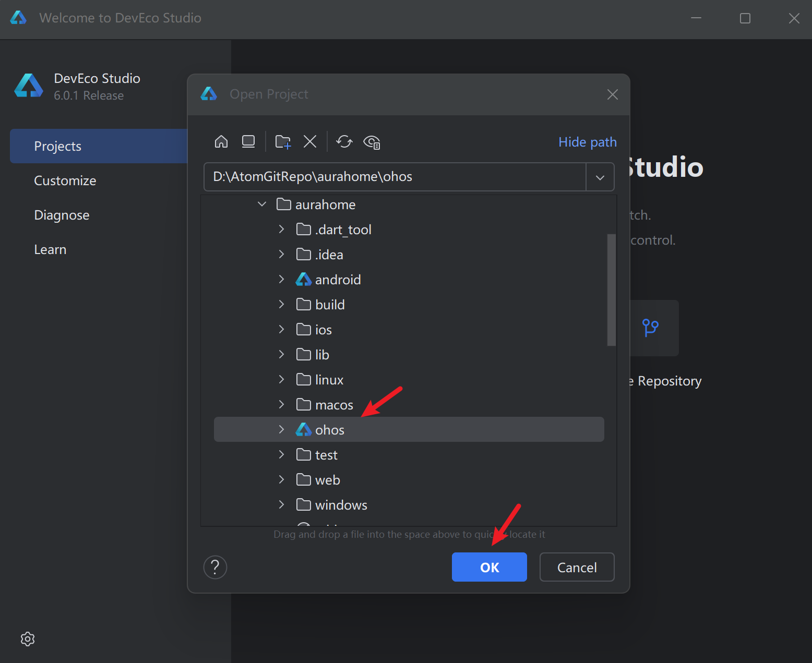Go to the home directory icon
This screenshot has width=812, height=663.
coord(221,141)
